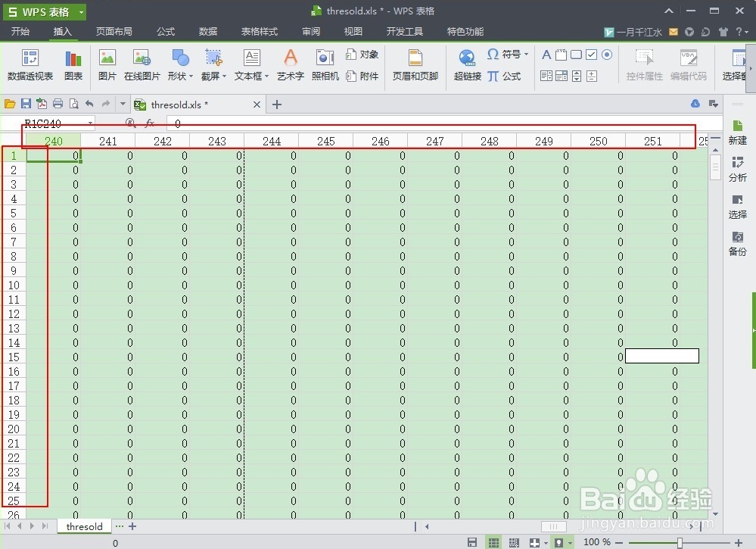Undo the last action

[89, 104]
